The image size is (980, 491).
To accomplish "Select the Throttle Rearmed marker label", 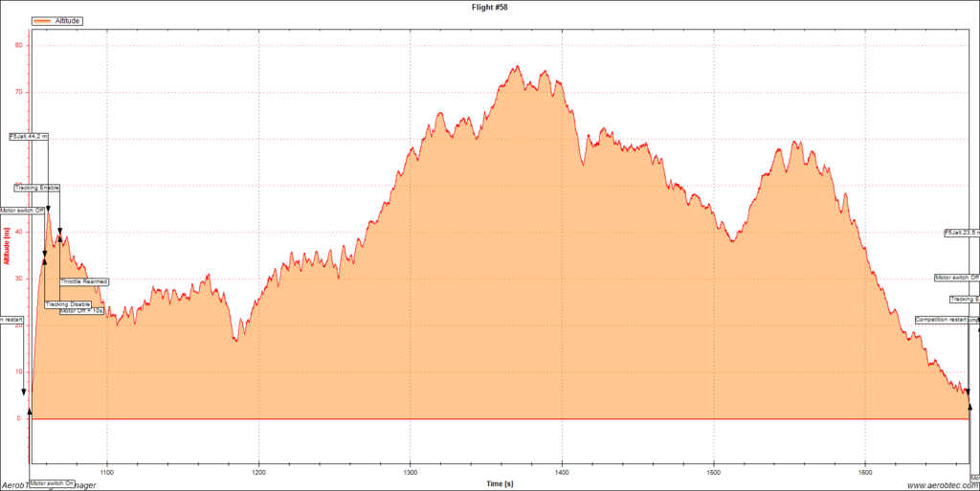I will click(x=84, y=281).
